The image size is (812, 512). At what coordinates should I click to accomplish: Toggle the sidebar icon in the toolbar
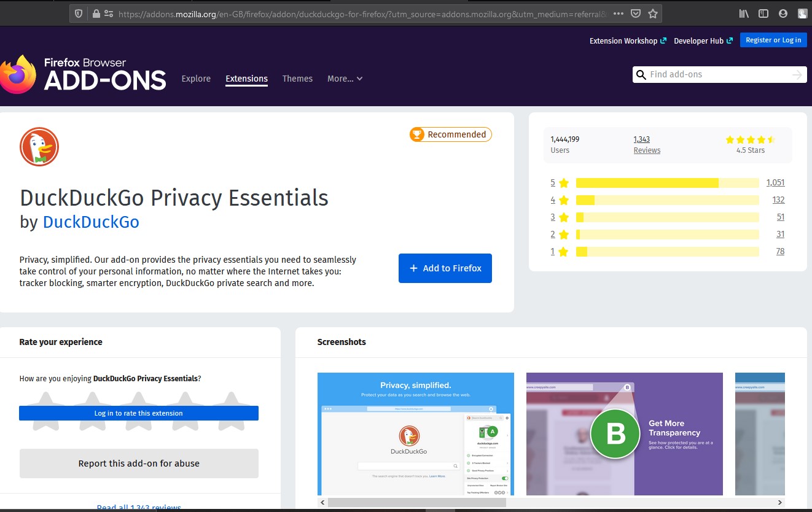tap(763, 14)
